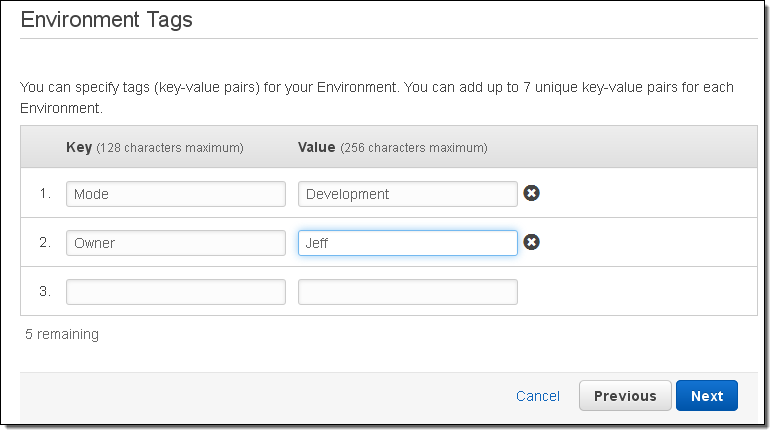Click the Key column header
The image size is (776, 436).
coord(79,147)
